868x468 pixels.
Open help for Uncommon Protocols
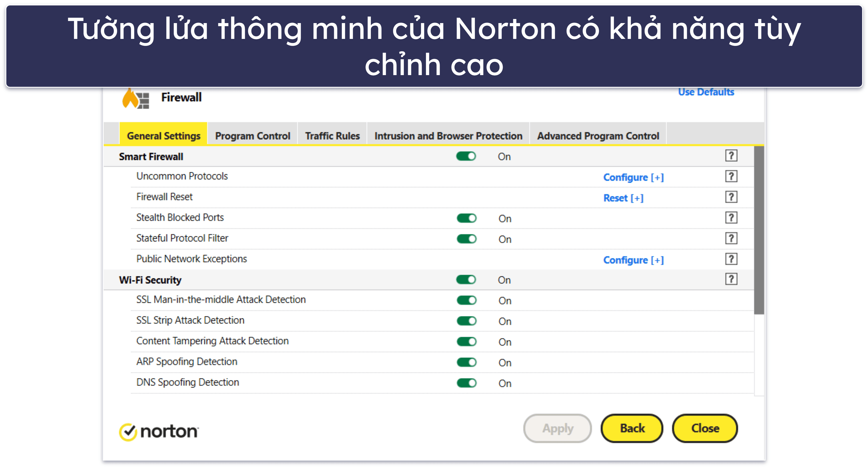[x=731, y=176]
